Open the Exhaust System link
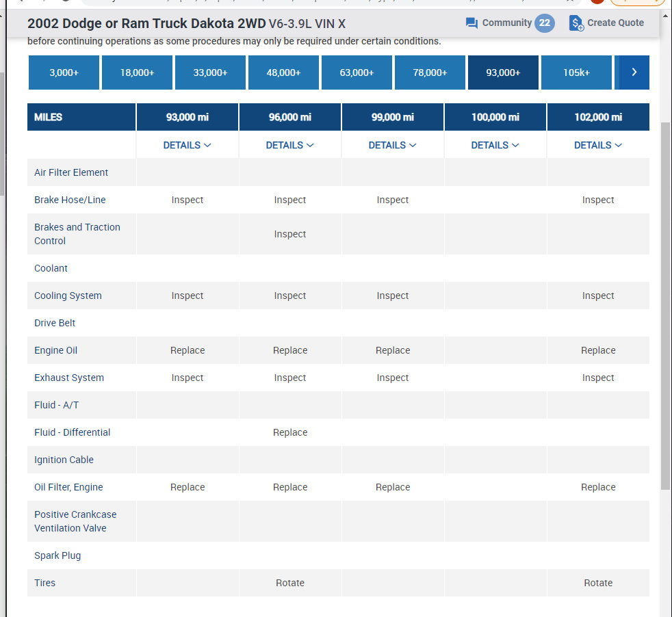This screenshot has height=617, width=672. [69, 378]
